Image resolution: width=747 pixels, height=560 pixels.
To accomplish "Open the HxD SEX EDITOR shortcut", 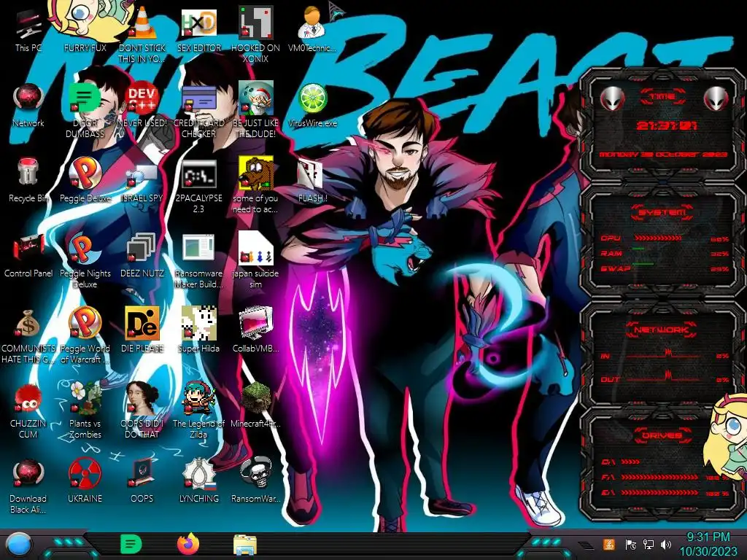I will pos(198,31).
